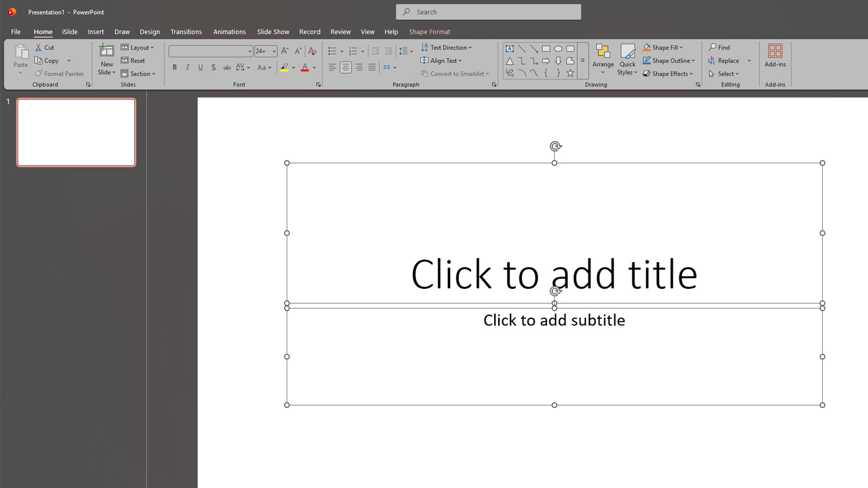Click the Cut scissors icon

[x=38, y=47]
